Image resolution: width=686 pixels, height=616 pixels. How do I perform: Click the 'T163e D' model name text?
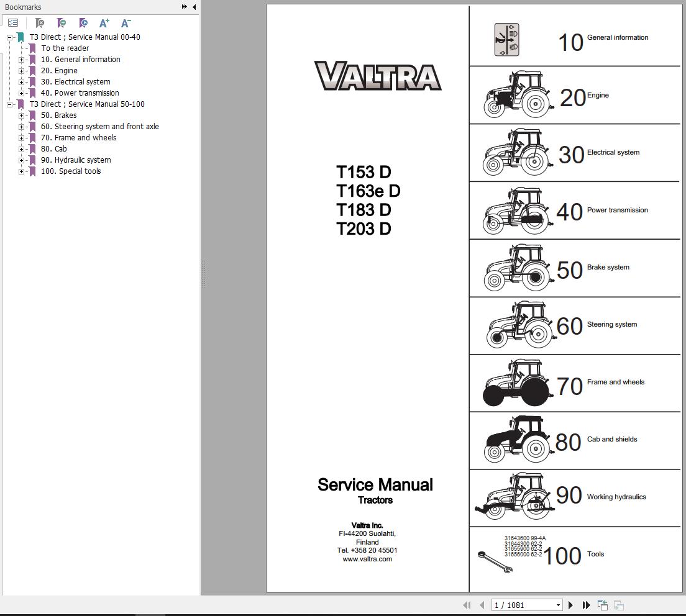tap(368, 191)
